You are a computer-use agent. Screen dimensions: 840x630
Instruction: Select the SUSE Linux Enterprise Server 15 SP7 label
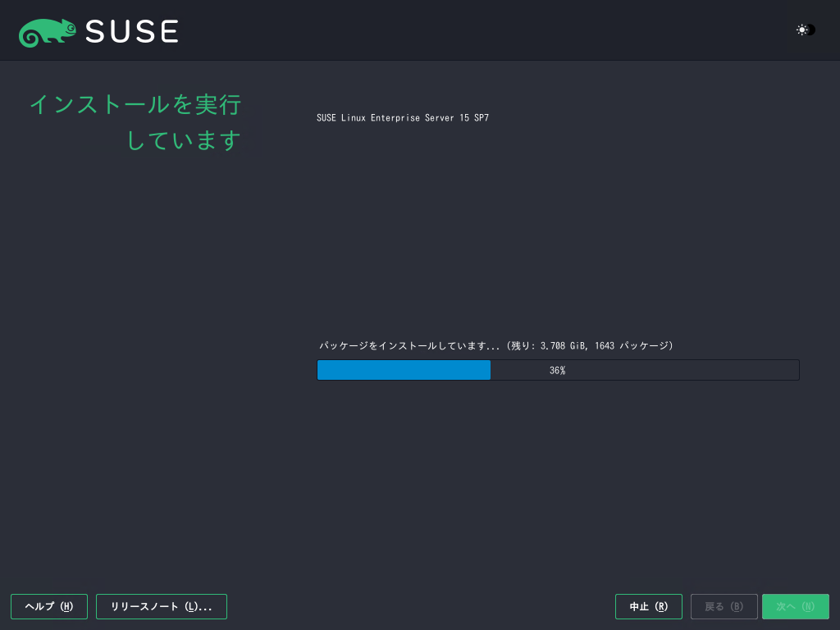pos(403,118)
